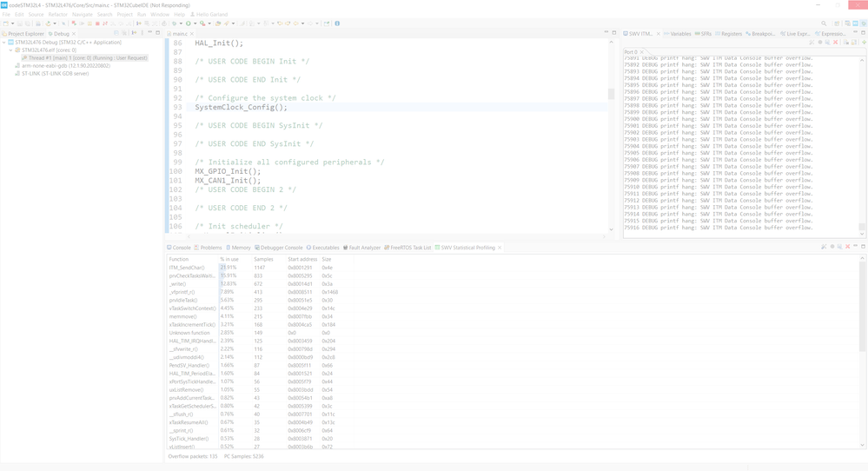Screen dimensions: 868x471
Task: Switch to the Fault Analyzer tab
Action: click(x=364, y=248)
